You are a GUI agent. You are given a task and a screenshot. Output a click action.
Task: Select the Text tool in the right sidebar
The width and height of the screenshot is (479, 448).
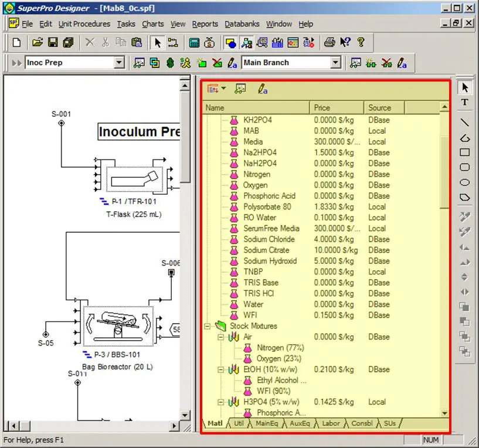pos(464,101)
